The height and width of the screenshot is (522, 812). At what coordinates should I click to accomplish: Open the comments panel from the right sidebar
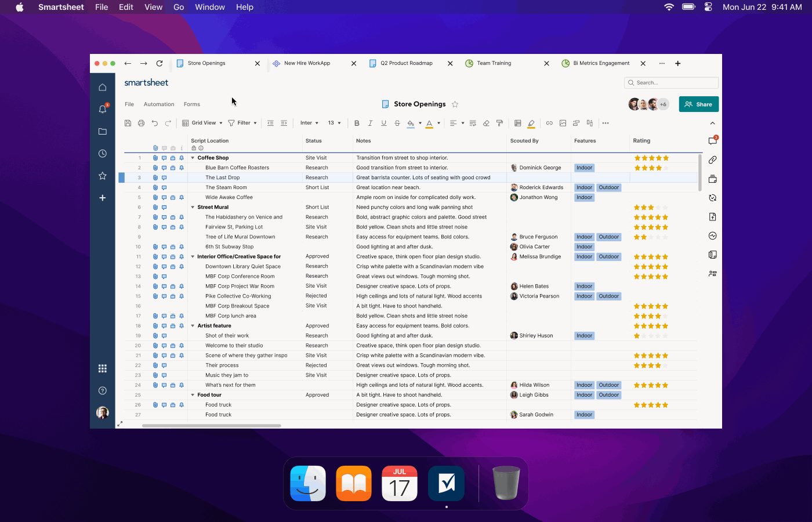712,140
